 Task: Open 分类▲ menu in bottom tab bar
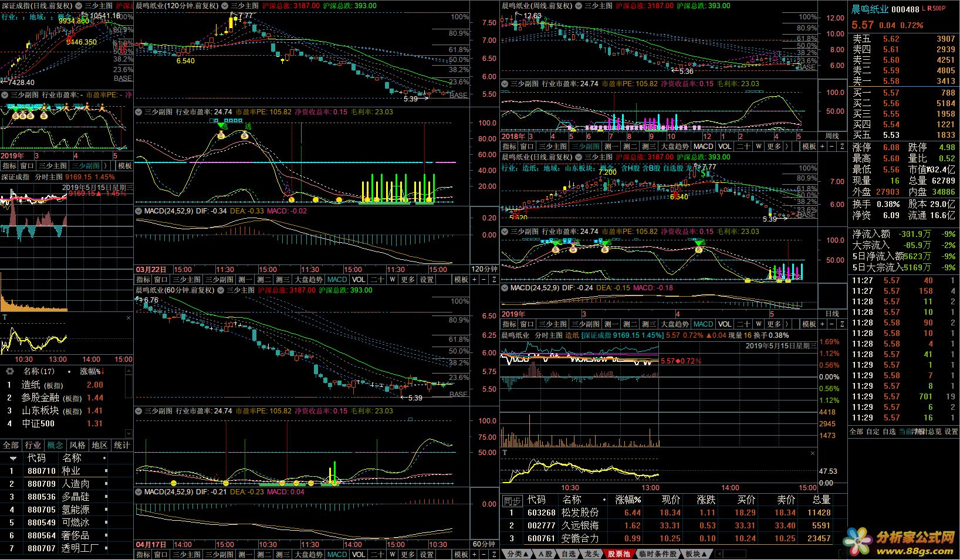pos(518,554)
